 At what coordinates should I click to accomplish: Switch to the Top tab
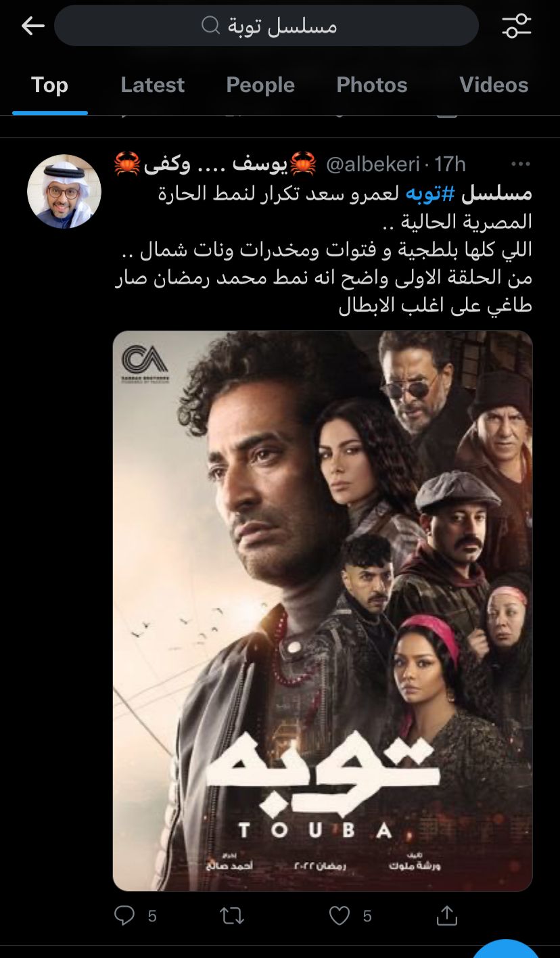[49, 85]
